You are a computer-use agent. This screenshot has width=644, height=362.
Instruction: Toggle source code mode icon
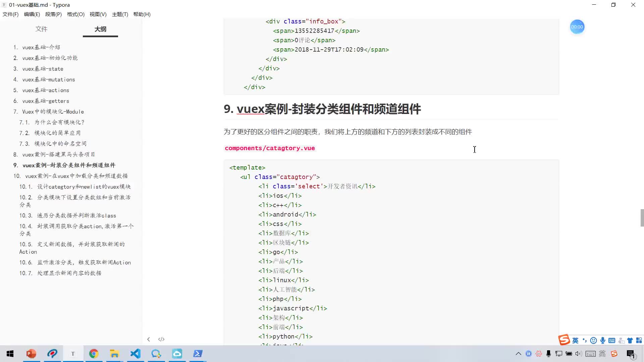pos(161,339)
